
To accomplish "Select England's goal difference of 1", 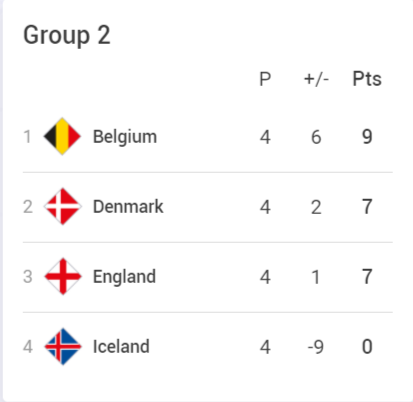I will [316, 277].
